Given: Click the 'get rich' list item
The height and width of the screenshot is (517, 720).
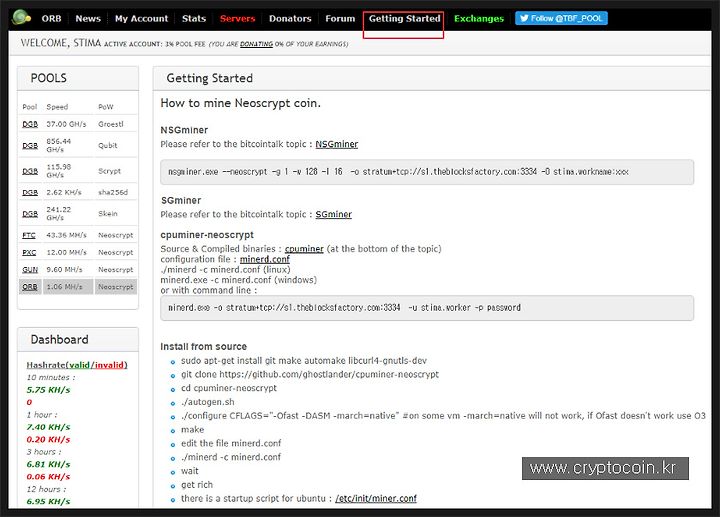Looking at the screenshot, I should (197, 485).
